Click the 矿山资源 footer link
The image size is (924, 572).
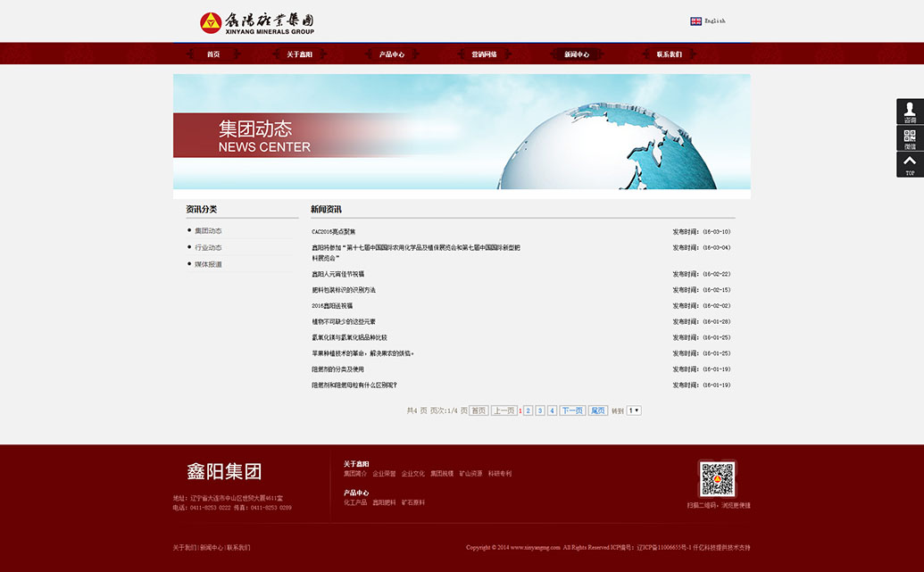click(470, 474)
